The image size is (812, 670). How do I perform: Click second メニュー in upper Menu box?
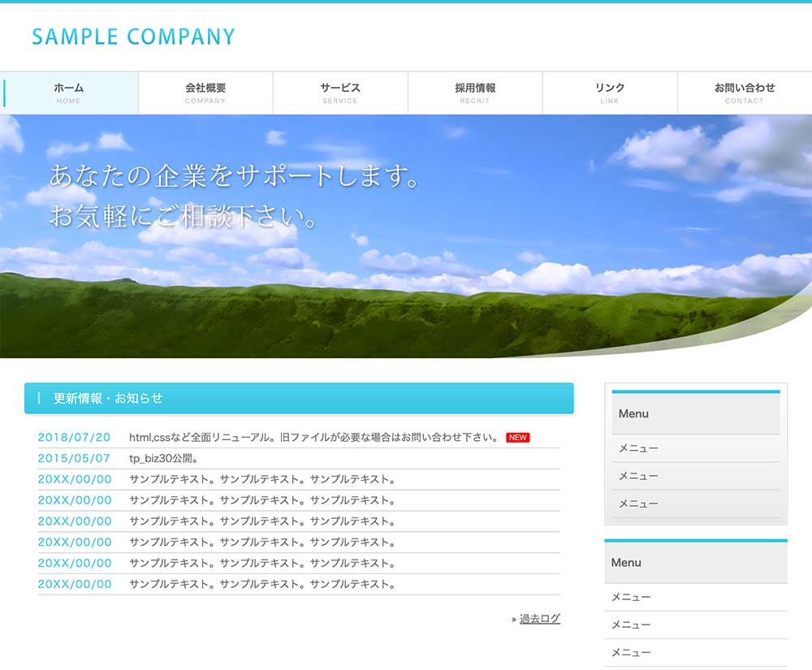(x=696, y=476)
